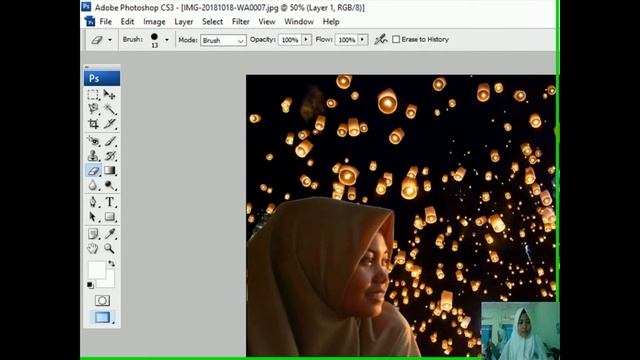This screenshot has height=360, width=640.
Task: Open the Image menu
Action: point(154,22)
